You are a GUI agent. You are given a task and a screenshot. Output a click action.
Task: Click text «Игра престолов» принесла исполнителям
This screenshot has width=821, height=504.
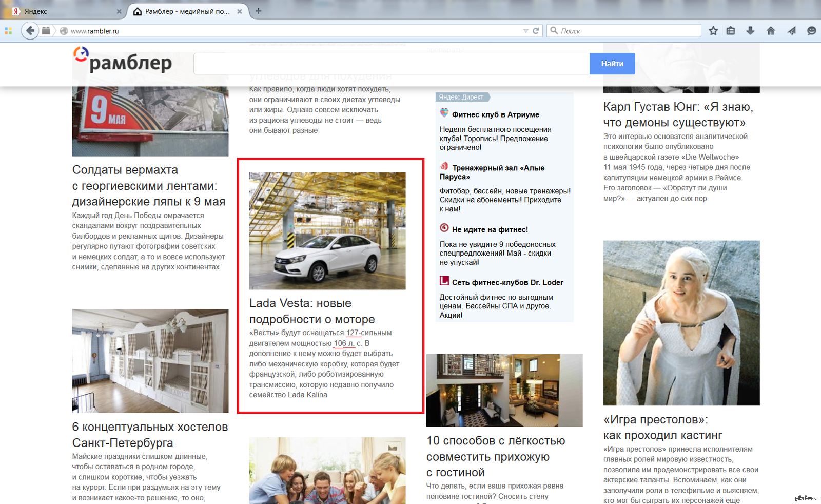coord(678,449)
